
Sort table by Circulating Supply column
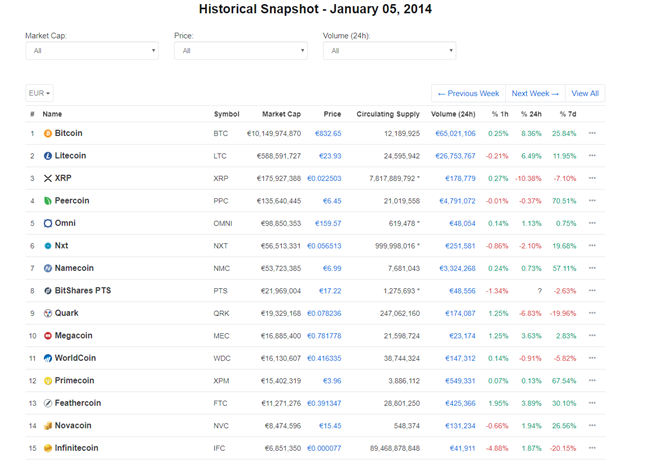click(388, 114)
